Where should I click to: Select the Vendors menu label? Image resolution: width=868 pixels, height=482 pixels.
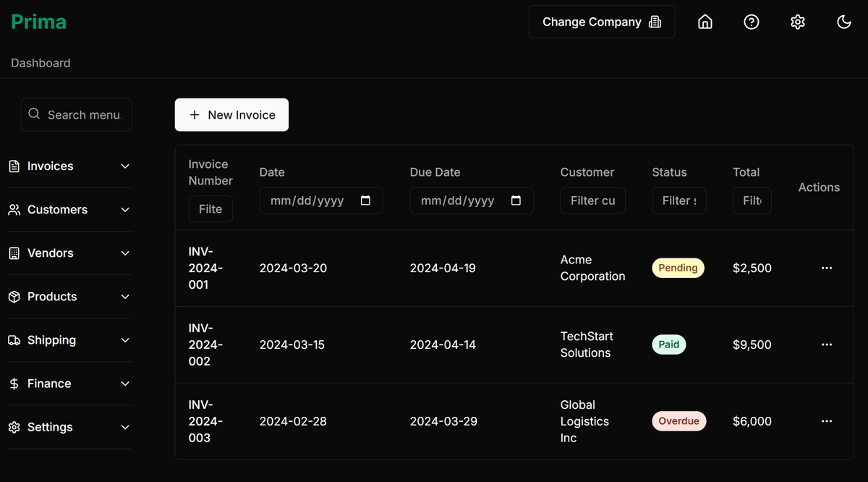coord(50,253)
